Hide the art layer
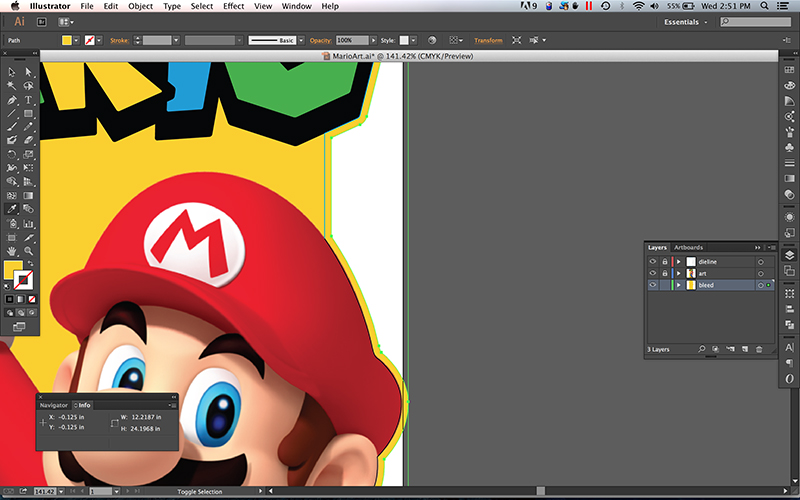Viewport: 800px width, 500px height. (653, 273)
